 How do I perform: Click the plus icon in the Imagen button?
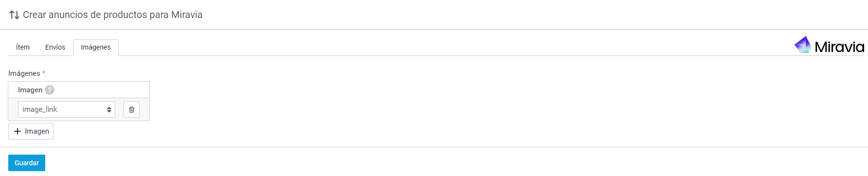[18, 131]
